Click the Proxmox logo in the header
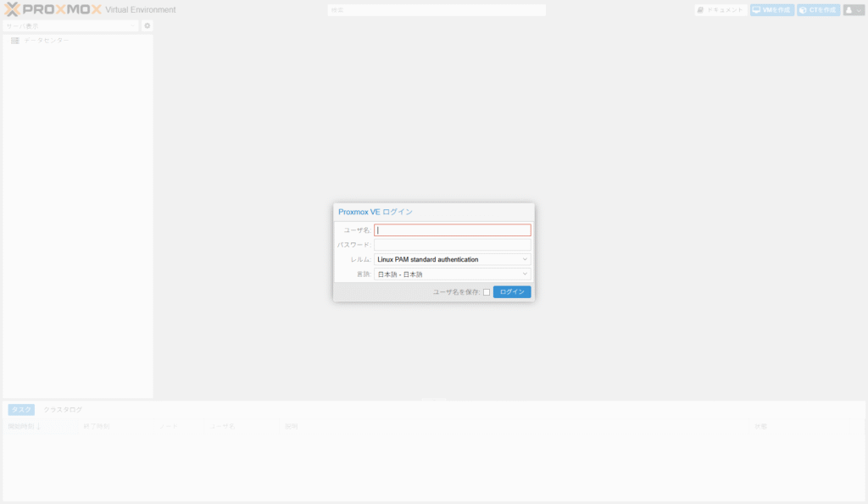The height and width of the screenshot is (504, 868). coord(53,10)
